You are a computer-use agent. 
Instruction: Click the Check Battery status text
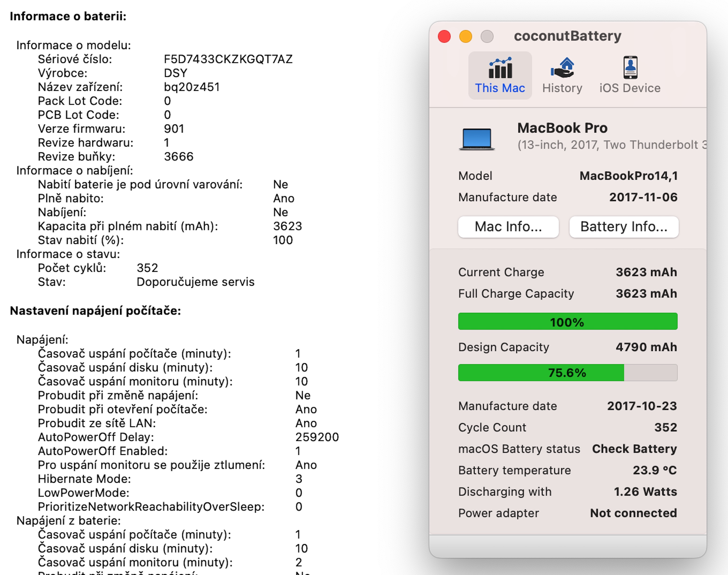pyautogui.click(x=634, y=449)
